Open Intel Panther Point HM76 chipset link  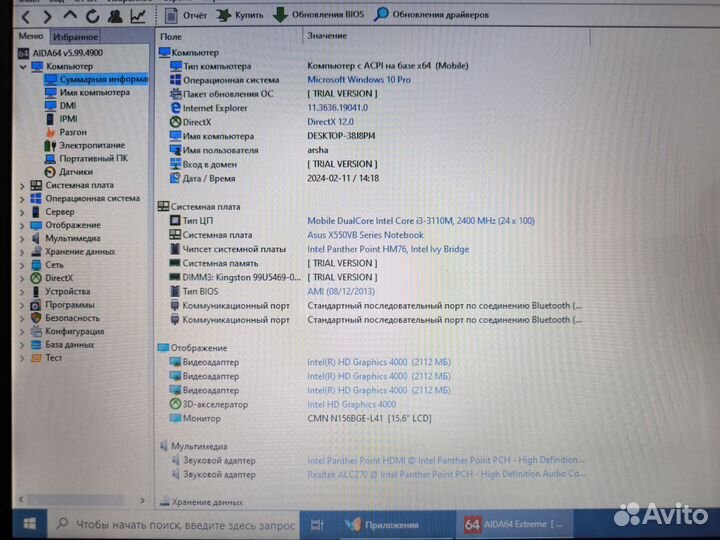[x=388, y=249]
